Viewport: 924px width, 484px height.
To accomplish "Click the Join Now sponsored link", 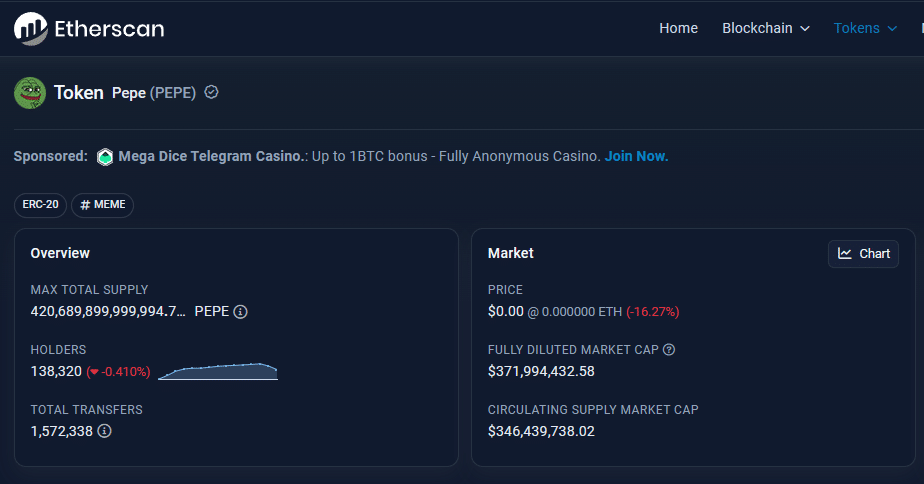I will (x=636, y=157).
